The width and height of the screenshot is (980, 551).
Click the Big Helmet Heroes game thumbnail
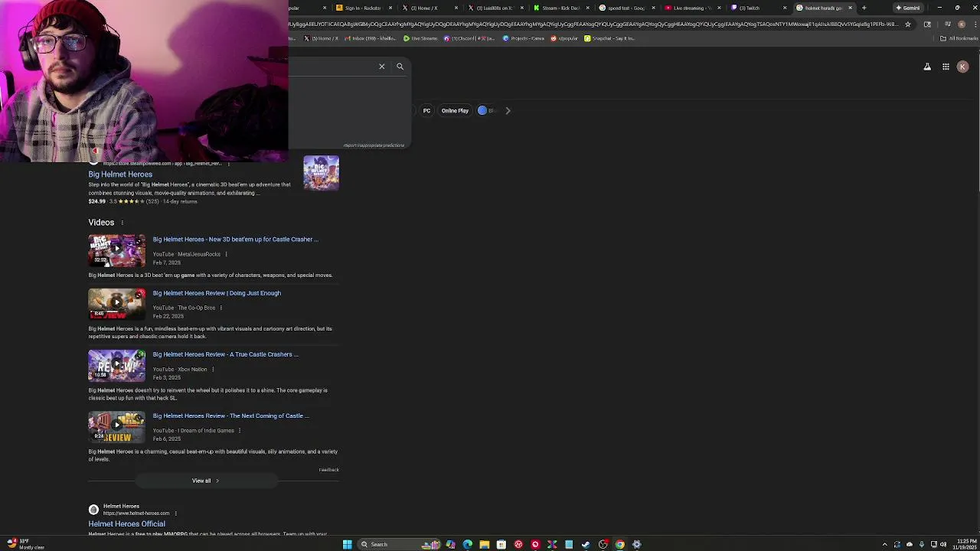[x=321, y=173]
